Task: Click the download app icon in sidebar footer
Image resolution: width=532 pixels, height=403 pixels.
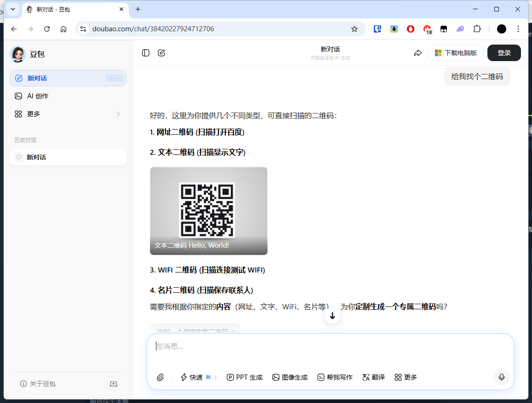Action: click(x=114, y=384)
